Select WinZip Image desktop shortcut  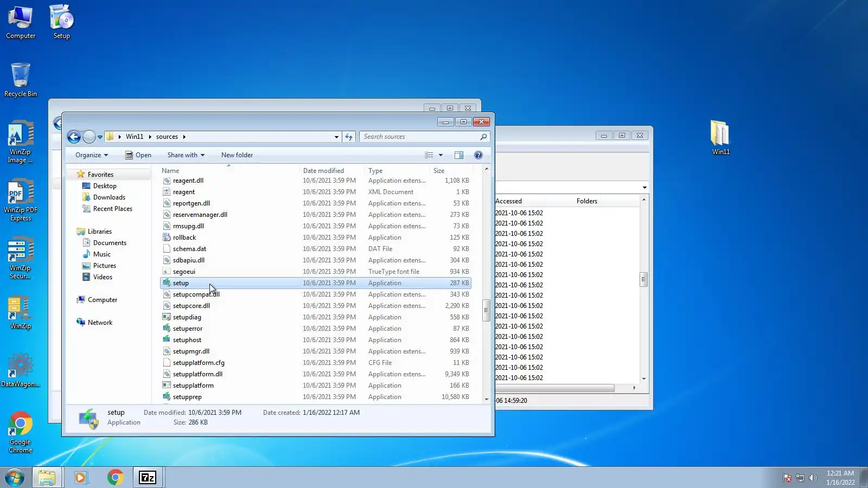[21, 142]
